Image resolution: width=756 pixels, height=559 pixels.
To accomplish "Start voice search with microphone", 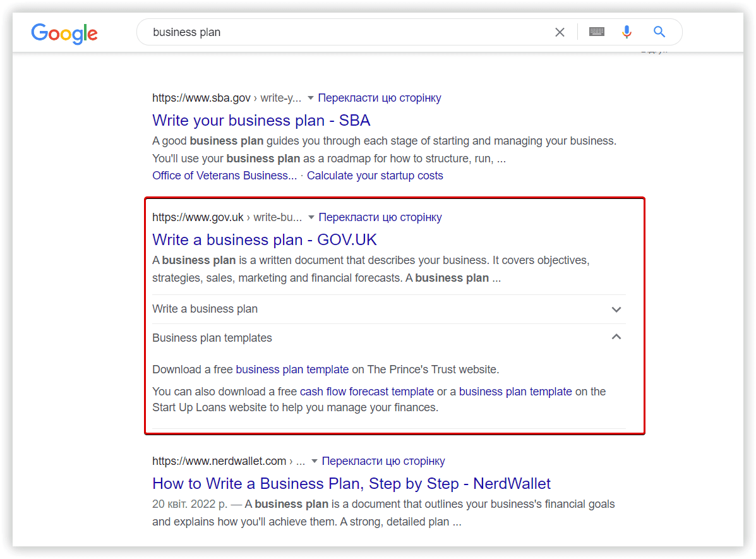I will click(x=627, y=32).
